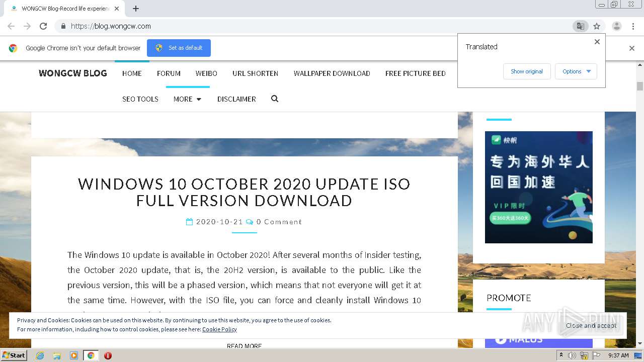
Task: Click the calendar icon beside 2020-10-21
Action: pos(190,222)
